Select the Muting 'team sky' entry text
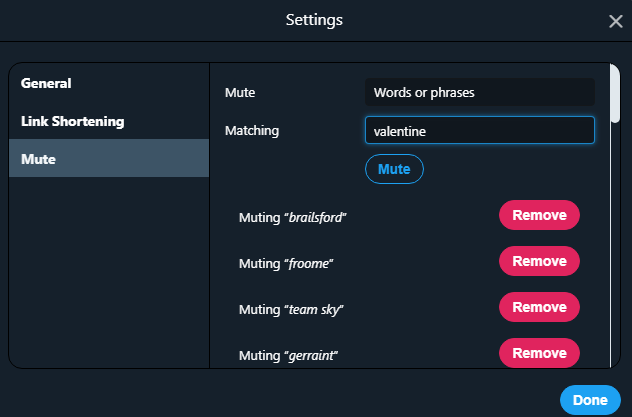The width and height of the screenshot is (632, 417). [x=290, y=308]
